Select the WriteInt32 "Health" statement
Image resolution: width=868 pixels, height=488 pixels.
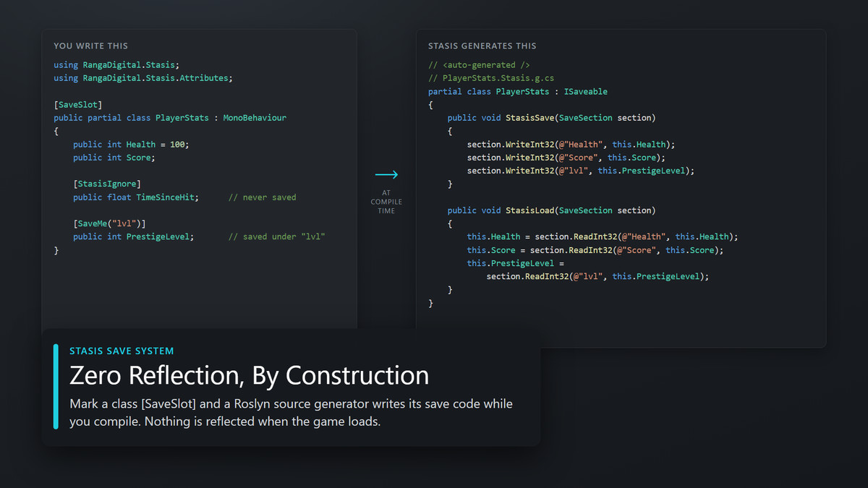click(x=571, y=145)
